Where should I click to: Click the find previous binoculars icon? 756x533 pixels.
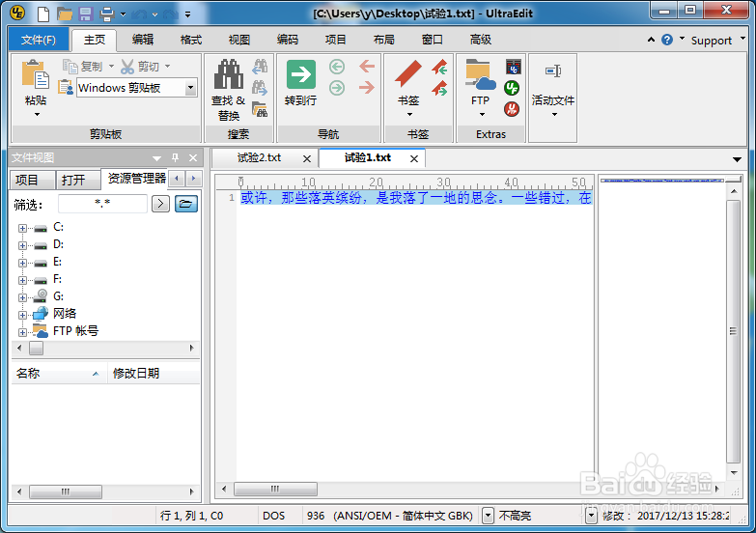[260, 66]
